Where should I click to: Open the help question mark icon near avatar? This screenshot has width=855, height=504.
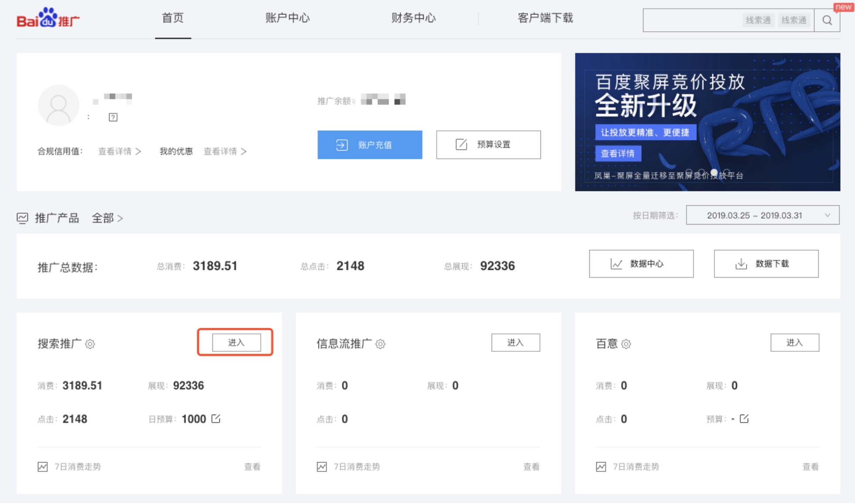tap(113, 117)
